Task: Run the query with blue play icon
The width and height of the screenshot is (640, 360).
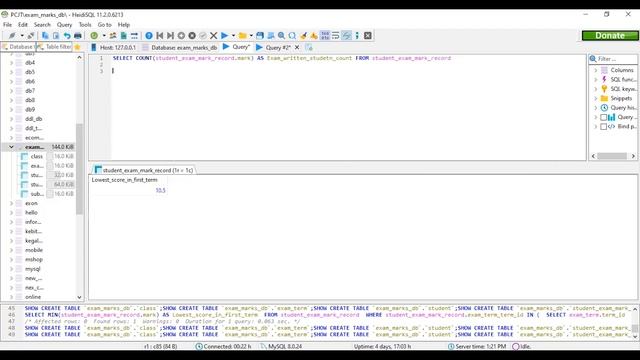Action: 224,36
